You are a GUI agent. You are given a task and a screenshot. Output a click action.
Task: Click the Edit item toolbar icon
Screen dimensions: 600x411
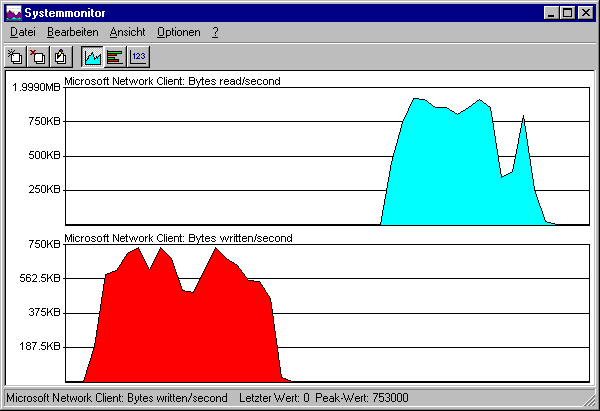(61, 57)
